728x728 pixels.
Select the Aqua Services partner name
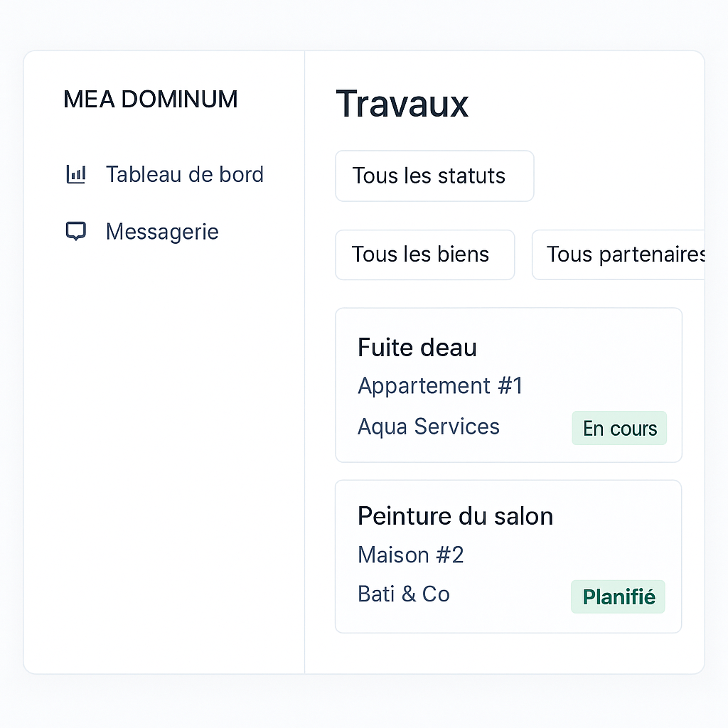point(428,427)
